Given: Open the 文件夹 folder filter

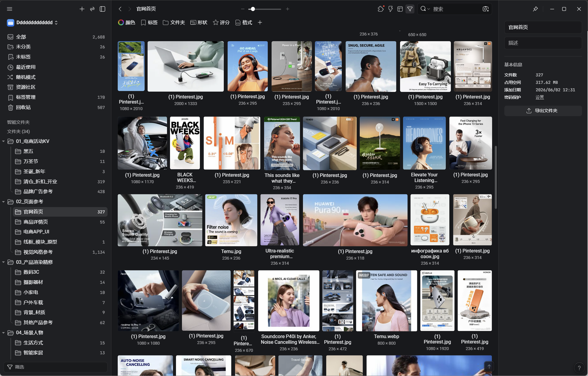Looking at the screenshot, I should click(174, 22).
